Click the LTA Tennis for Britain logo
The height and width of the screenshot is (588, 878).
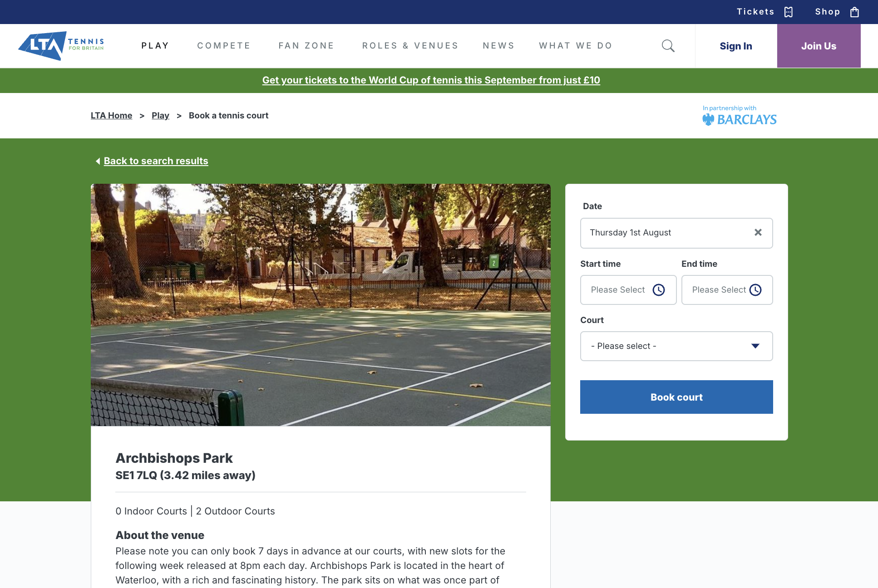coord(61,46)
